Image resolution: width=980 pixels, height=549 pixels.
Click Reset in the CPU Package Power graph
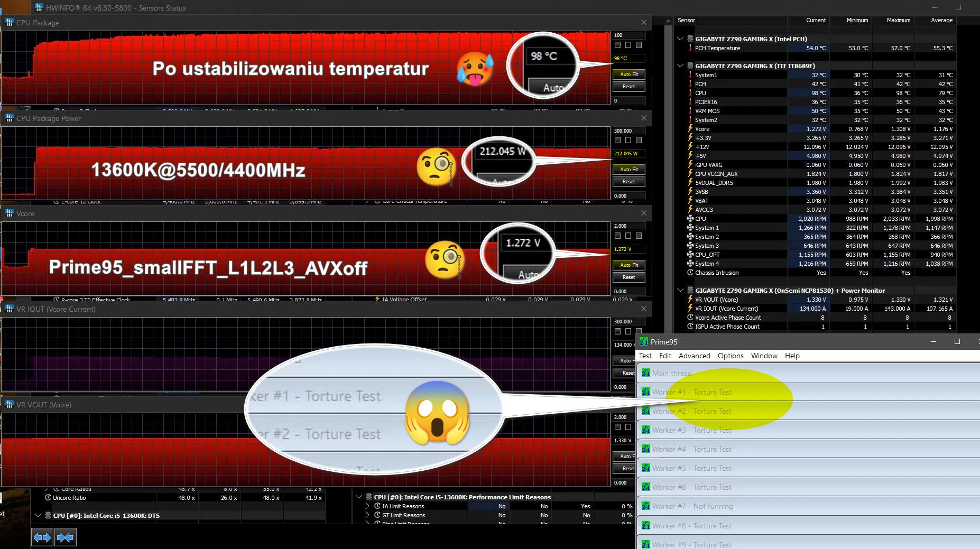629,182
